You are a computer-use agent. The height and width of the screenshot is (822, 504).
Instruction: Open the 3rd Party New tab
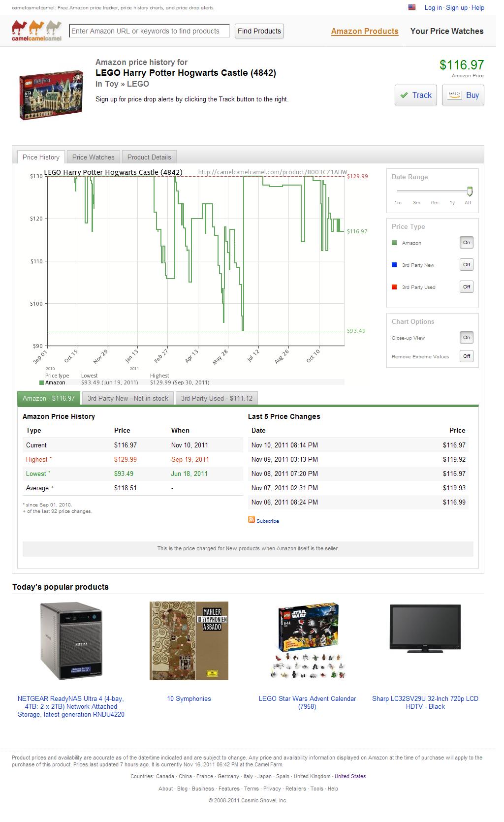click(128, 398)
